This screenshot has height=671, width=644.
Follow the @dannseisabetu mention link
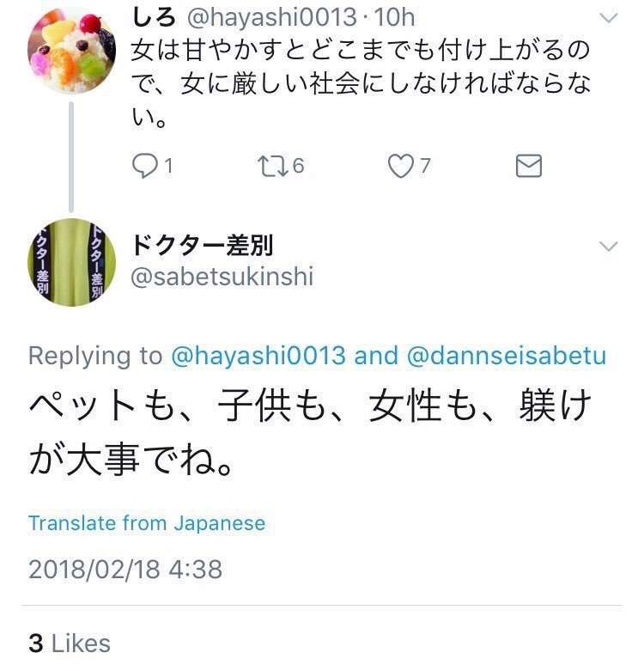507,356
